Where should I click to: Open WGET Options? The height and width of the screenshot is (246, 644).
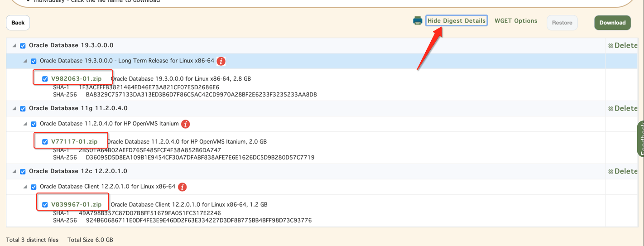pyautogui.click(x=516, y=21)
